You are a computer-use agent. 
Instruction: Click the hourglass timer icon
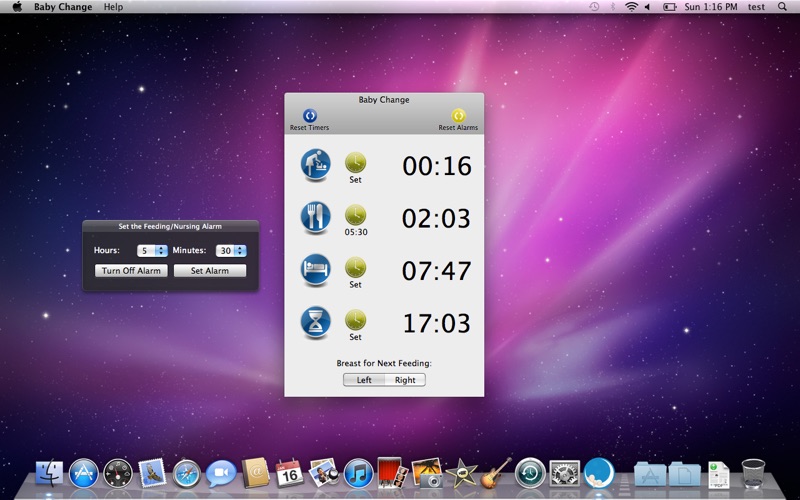(316, 322)
